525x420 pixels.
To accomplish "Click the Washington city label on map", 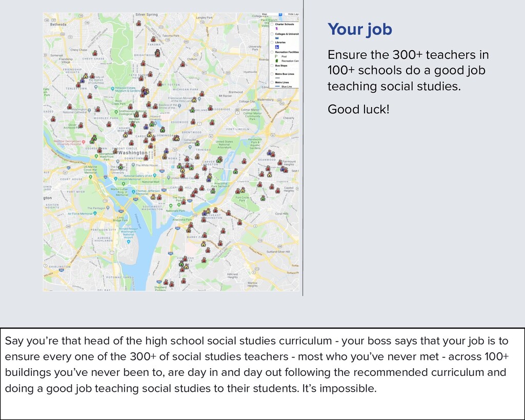I will (133, 153).
